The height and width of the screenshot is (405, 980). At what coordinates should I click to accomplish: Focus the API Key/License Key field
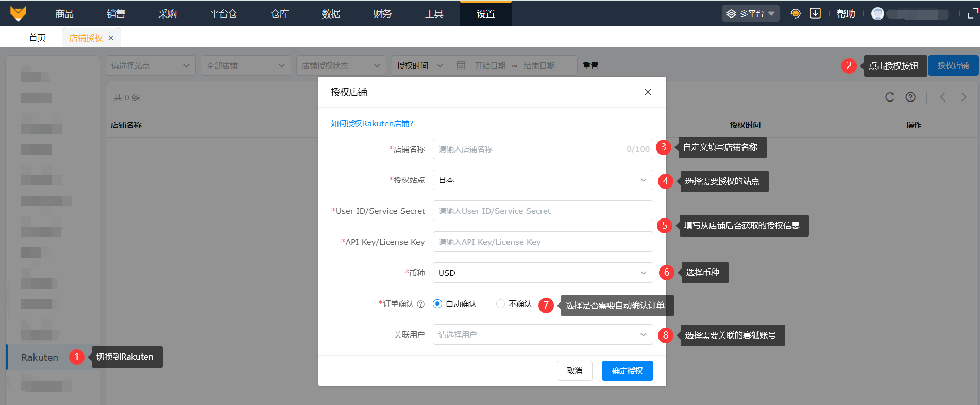pyautogui.click(x=543, y=242)
